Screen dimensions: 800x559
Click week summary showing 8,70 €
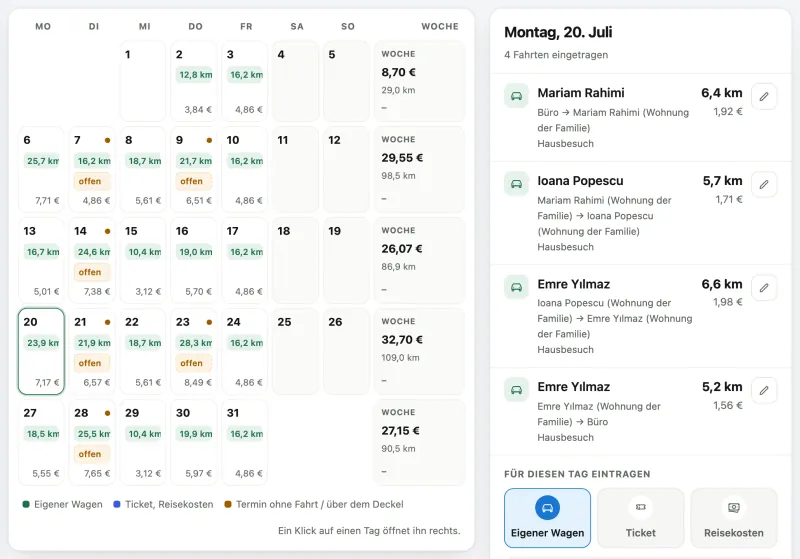pyautogui.click(x=419, y=81)
